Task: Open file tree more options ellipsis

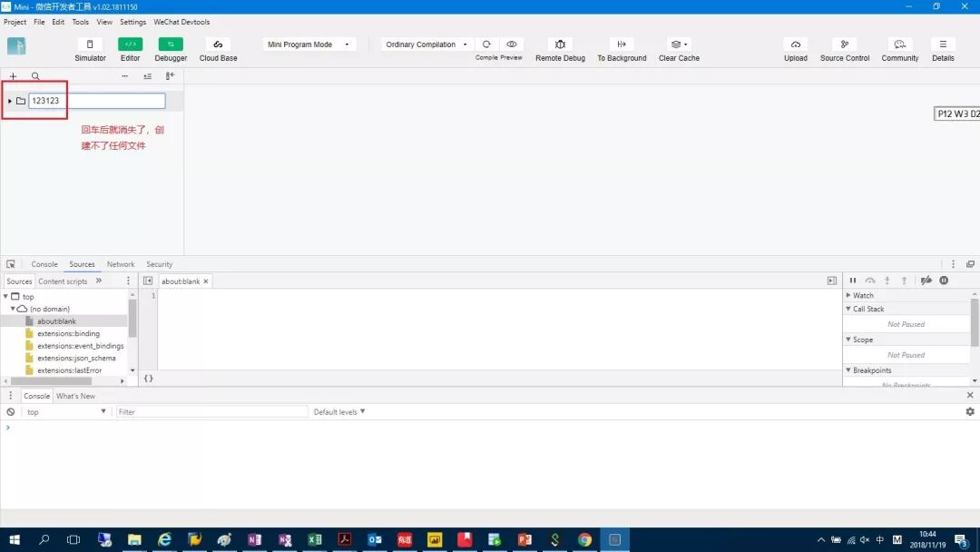Action: 125,76
